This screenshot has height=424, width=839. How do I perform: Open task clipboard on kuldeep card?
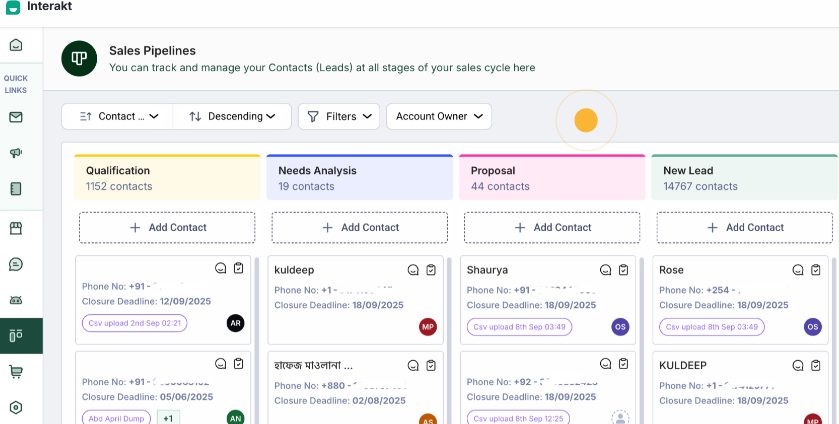tap(431, 270)
